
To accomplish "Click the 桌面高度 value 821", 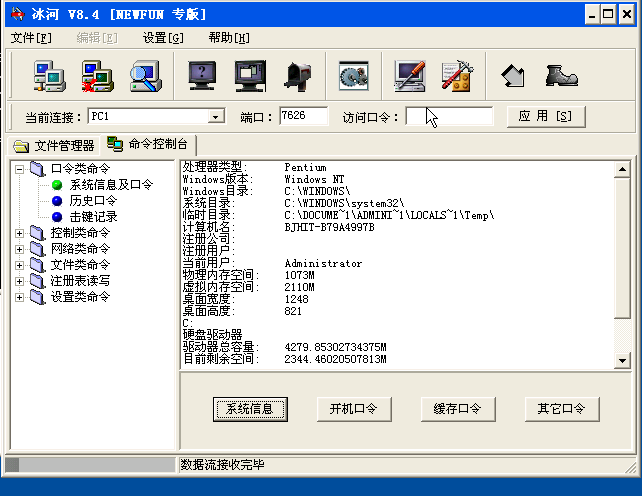I will pos(293,311).
